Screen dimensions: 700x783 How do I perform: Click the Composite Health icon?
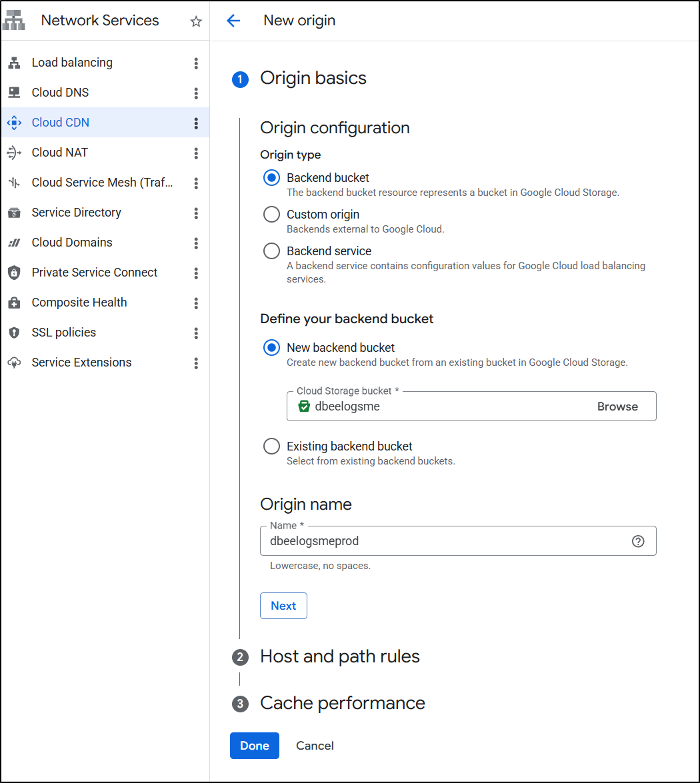pyautogui.click(x=14, y=303)
